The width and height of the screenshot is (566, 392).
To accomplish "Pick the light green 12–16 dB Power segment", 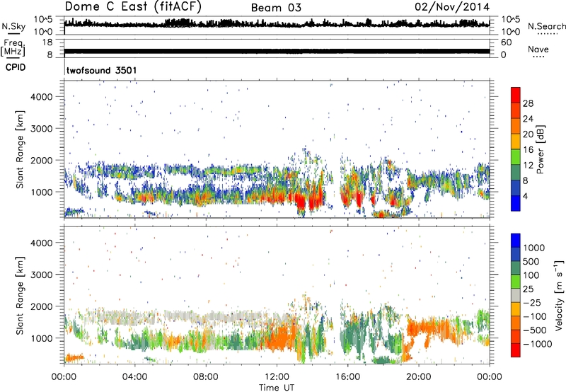I will (x=516, y=156).
